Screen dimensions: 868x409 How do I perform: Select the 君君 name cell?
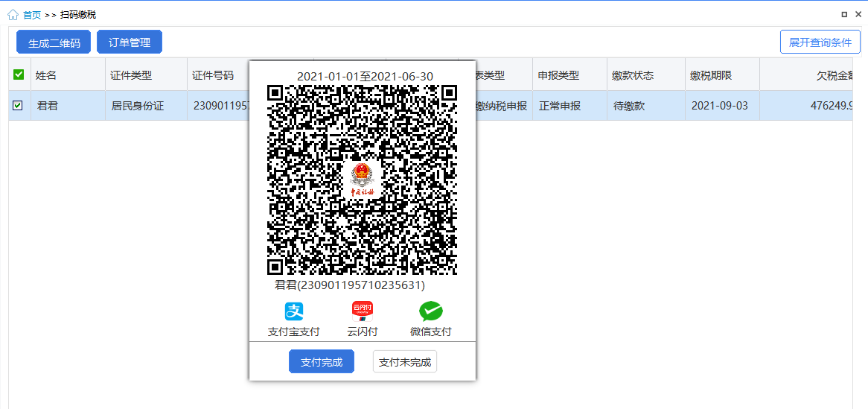68,105
